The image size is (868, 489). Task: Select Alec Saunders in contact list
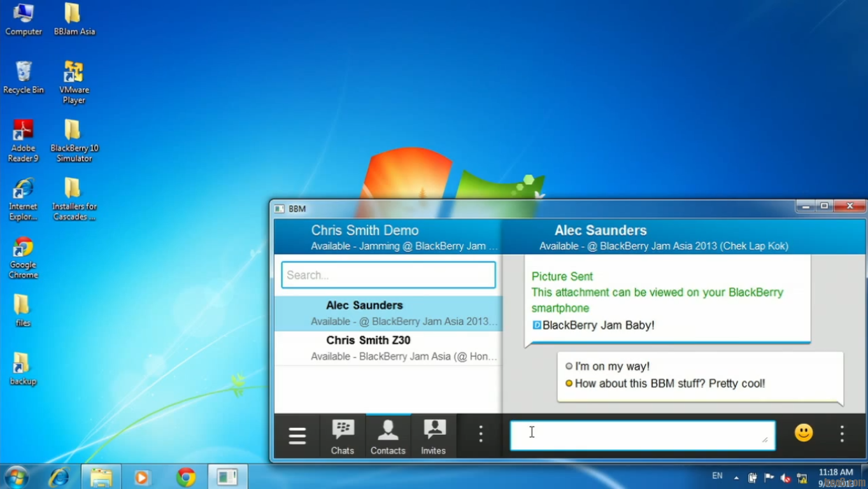click(388, 313)
